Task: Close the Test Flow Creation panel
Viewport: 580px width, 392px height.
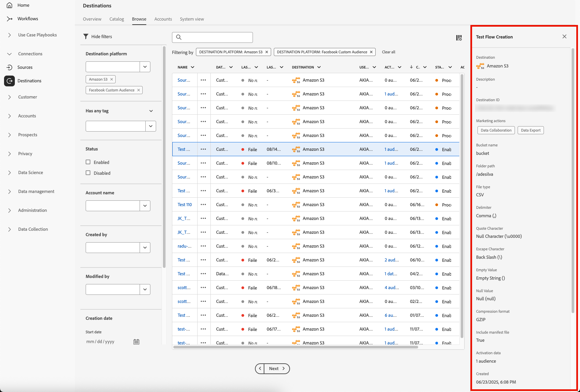Action: [x=564, y=36]
